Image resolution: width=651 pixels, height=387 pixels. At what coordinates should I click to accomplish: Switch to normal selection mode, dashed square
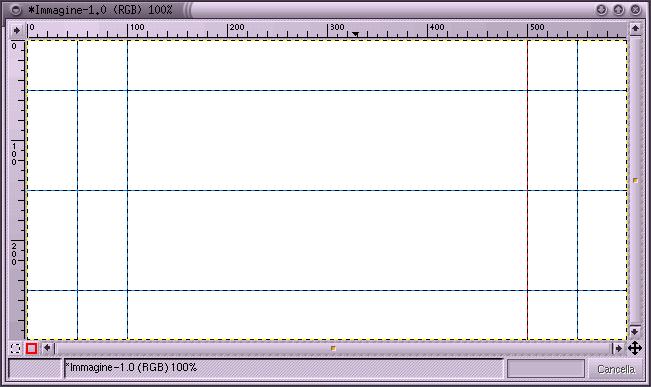(15, 348)
